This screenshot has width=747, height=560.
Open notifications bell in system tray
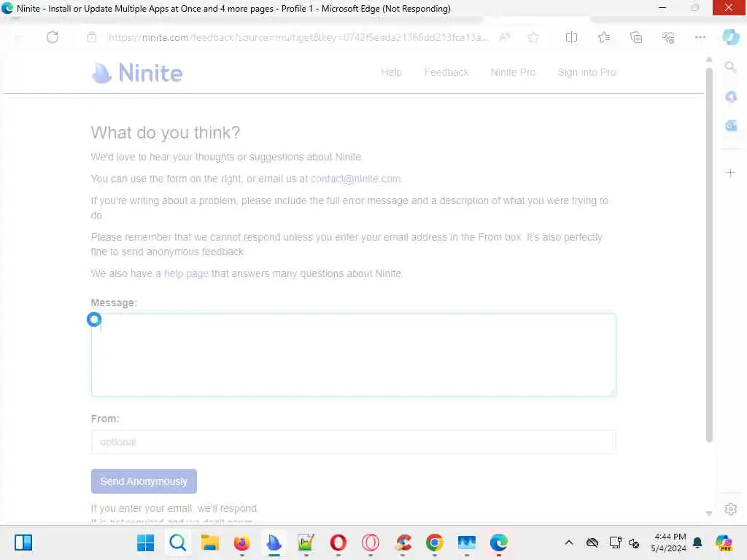click(x=697, y=542)
